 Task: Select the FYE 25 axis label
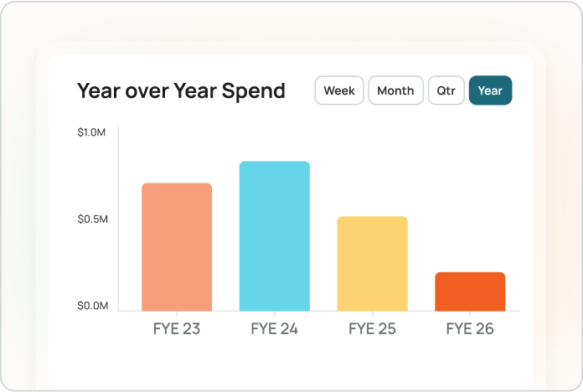(372, 328)
